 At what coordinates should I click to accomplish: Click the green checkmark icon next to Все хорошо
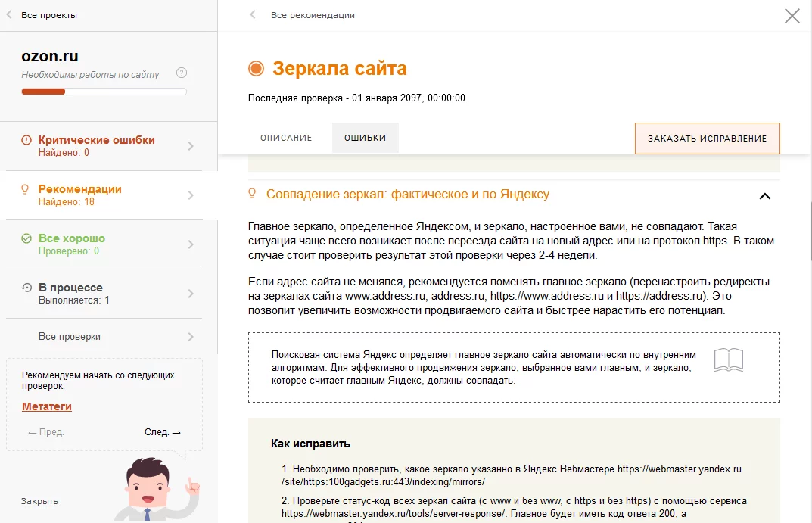(26, 238)
